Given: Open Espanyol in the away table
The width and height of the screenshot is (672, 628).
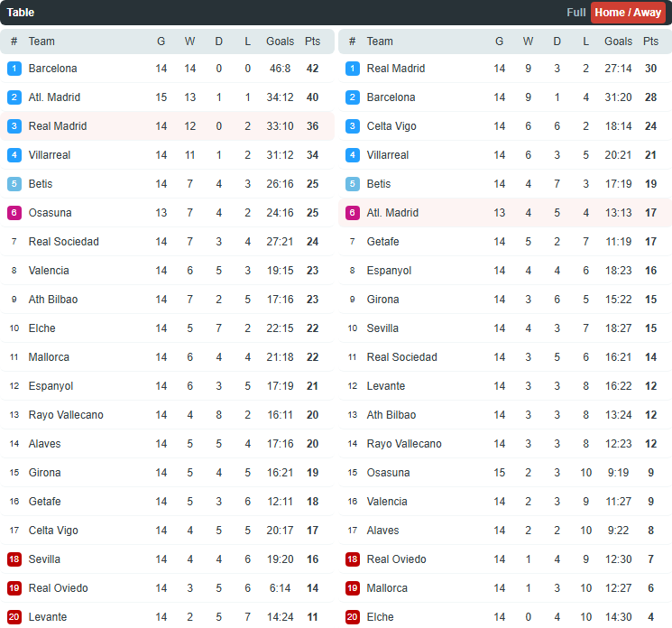Looking at the screenshot, I should pyautogui.click(x=389, y=271).
